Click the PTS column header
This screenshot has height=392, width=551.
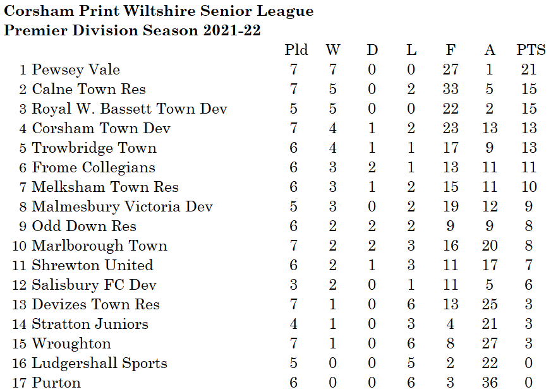531,50
